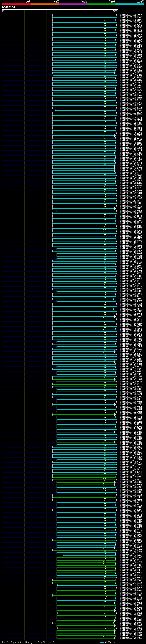Viewport: 146px width, 644px height.
Task: Select hit UniRef100_P10490
Action: 131,351
